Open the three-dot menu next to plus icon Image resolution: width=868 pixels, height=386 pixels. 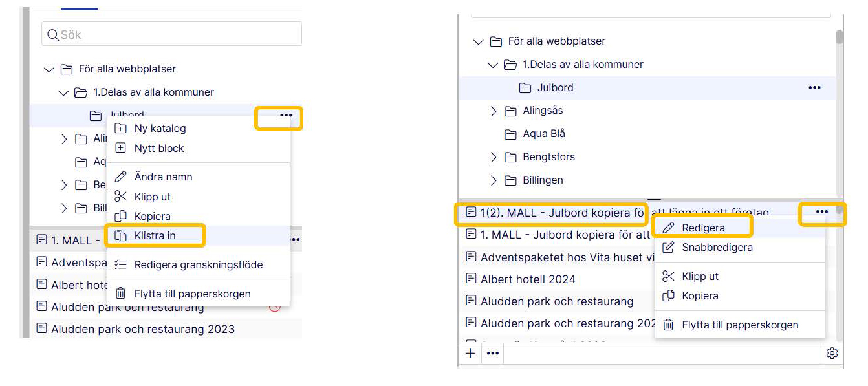(493, 353)
